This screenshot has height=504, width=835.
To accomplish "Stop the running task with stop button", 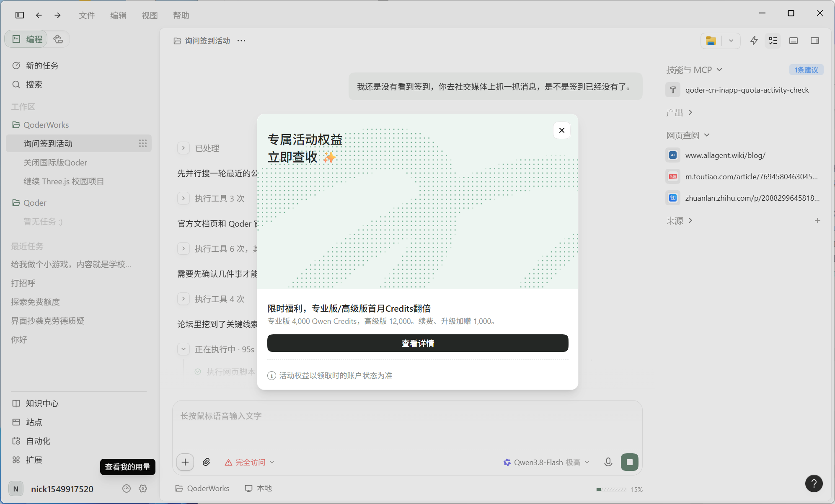I will click(x=630, y=462).
